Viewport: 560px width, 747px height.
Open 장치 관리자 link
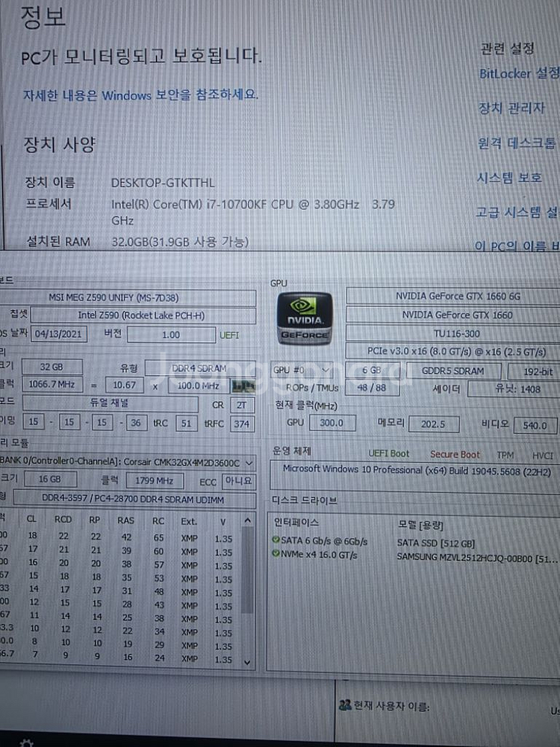[x=511, y=108]
